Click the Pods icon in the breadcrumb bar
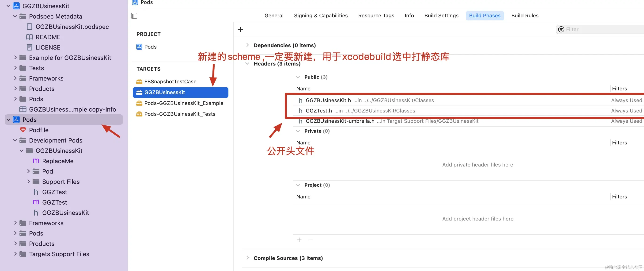This screenshot has height=271, width=644. click(135, 2)
